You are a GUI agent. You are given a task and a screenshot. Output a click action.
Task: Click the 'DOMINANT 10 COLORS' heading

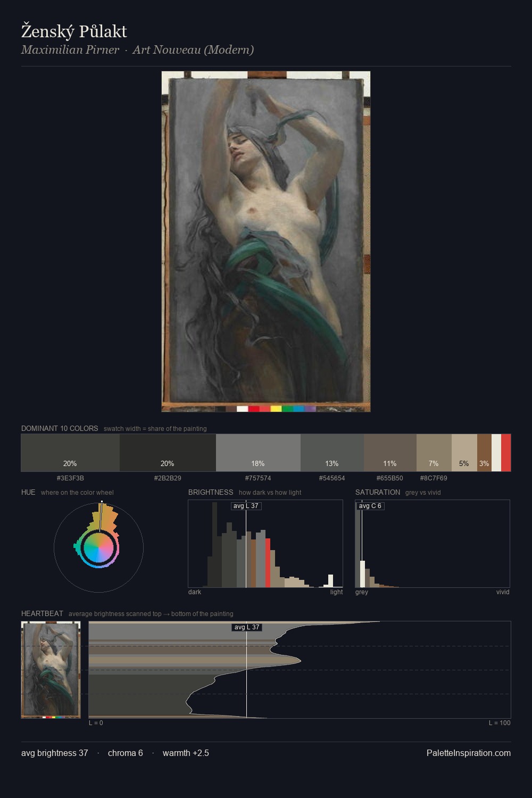tap(60, 428)
